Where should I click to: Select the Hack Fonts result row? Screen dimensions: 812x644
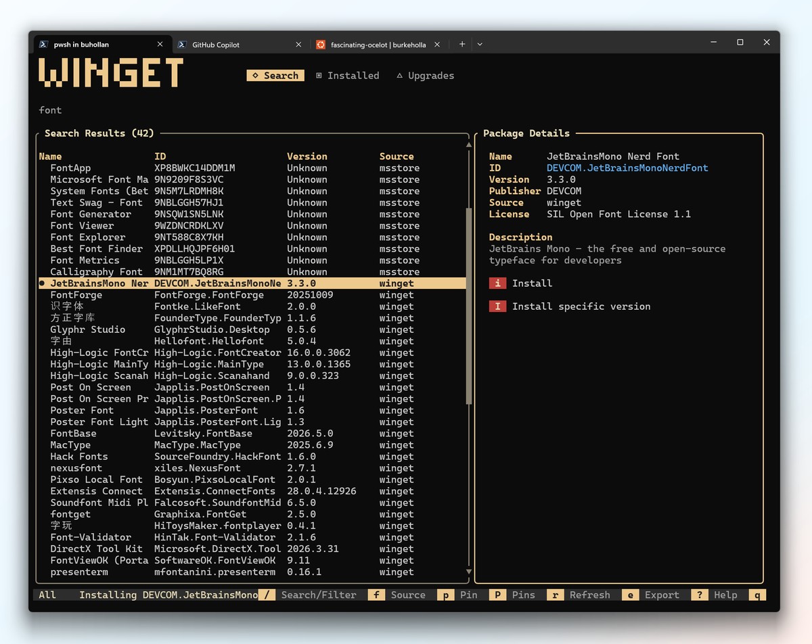click(x=252, y=457)
